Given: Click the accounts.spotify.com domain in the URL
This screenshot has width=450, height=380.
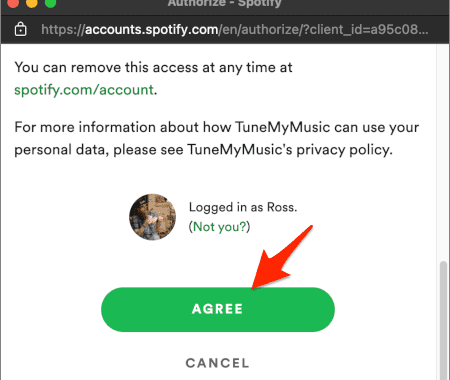Looking at the screenshot, I should (x=152, y=30).
